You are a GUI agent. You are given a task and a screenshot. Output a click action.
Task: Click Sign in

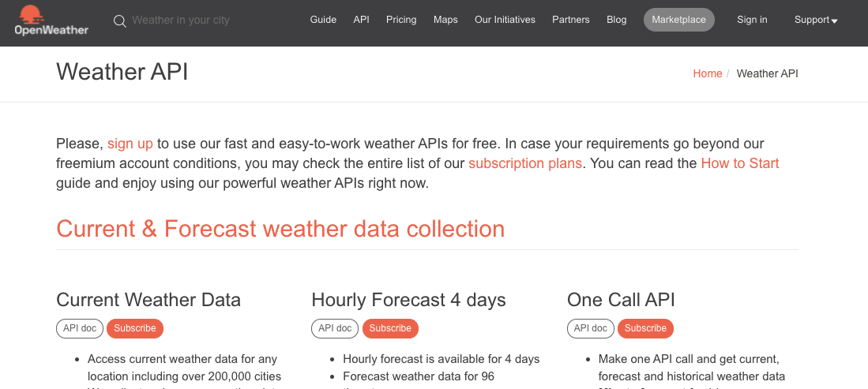pyautogui.click(x=752, y=20)
